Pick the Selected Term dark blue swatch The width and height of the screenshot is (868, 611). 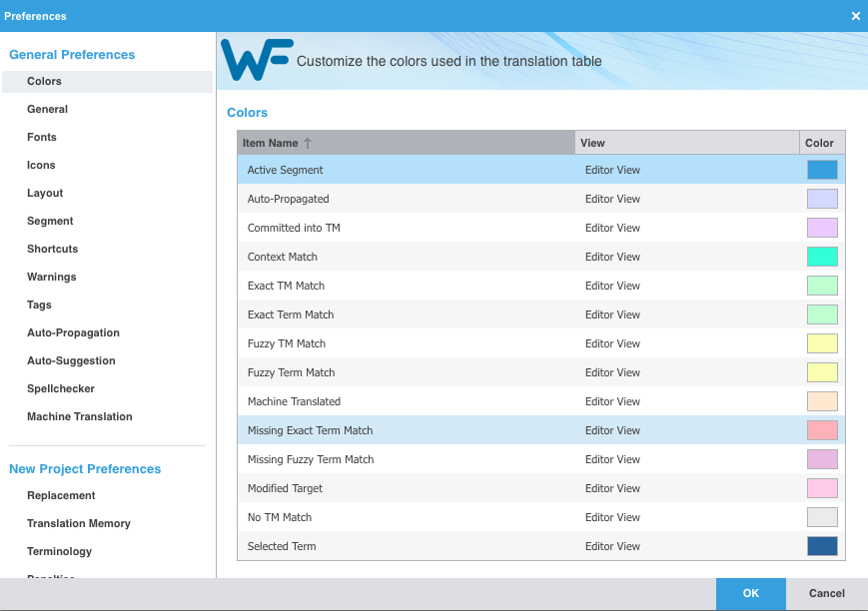click(822, 546)
